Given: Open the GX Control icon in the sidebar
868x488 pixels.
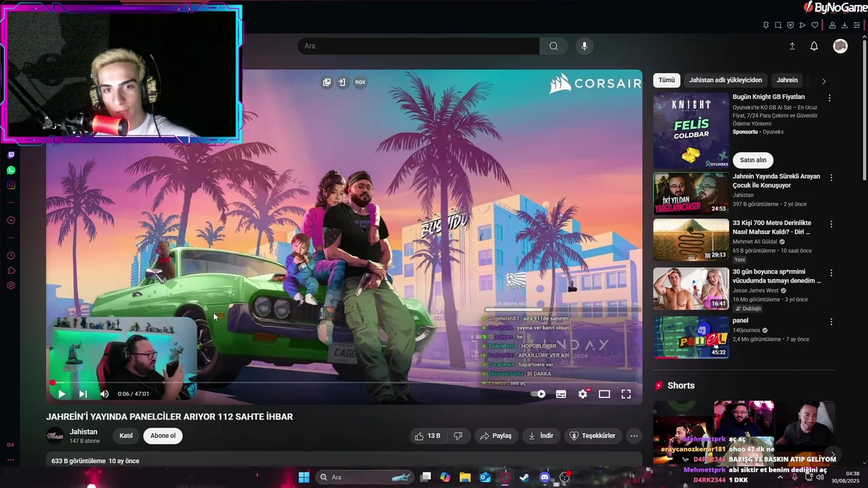Looking at the screenshot, I should tap(11, 445).
